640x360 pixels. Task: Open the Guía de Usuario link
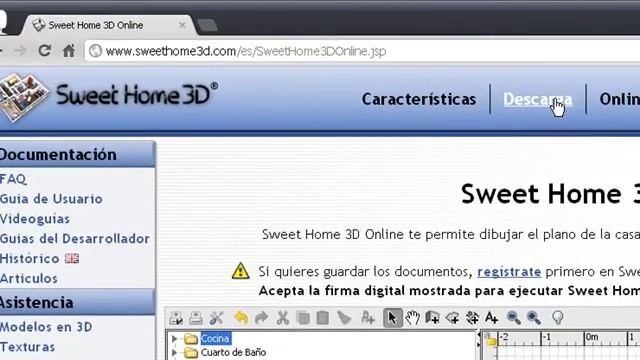point(51,199)
